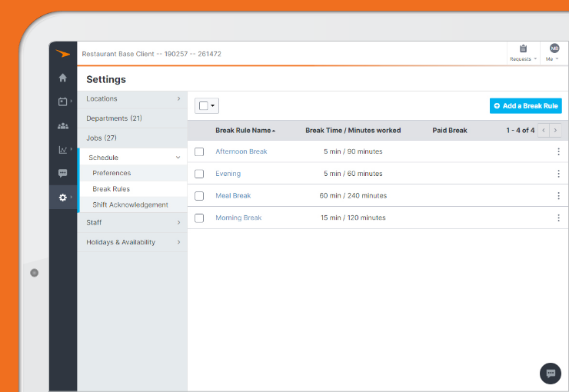Open the Requests clipboard icon
Image resolution: width=569 pixels, height=392 pixels.
[x=523, y=48]
